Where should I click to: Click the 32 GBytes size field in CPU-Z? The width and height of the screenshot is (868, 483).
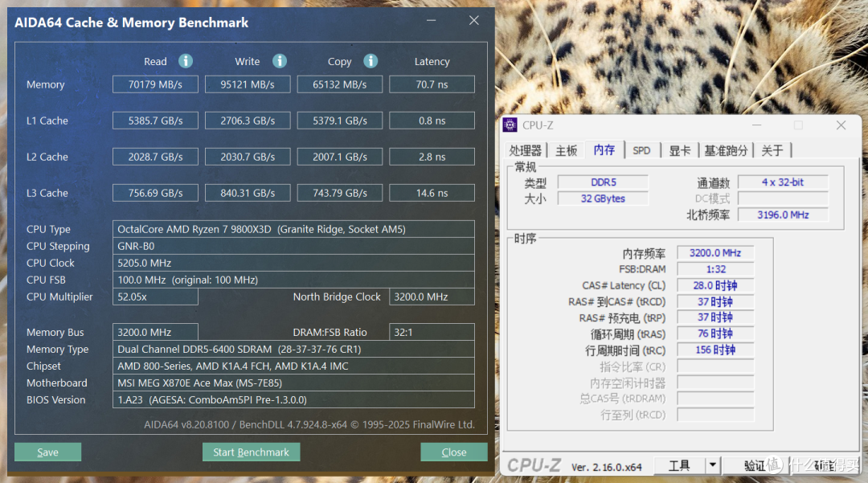[603, 199]
